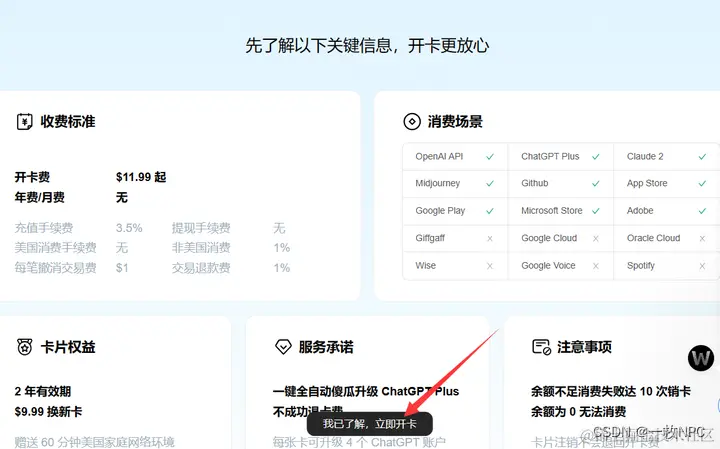
Task: Click the 充值手续费 label
Action: [x=44, y=228]
